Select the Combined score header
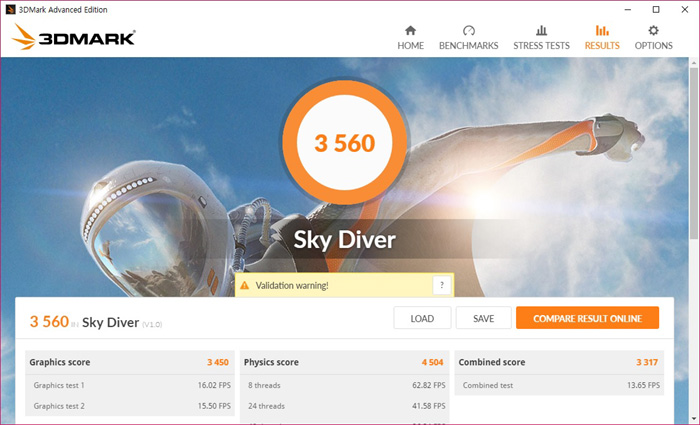700x425 pixels. point(492,362)
